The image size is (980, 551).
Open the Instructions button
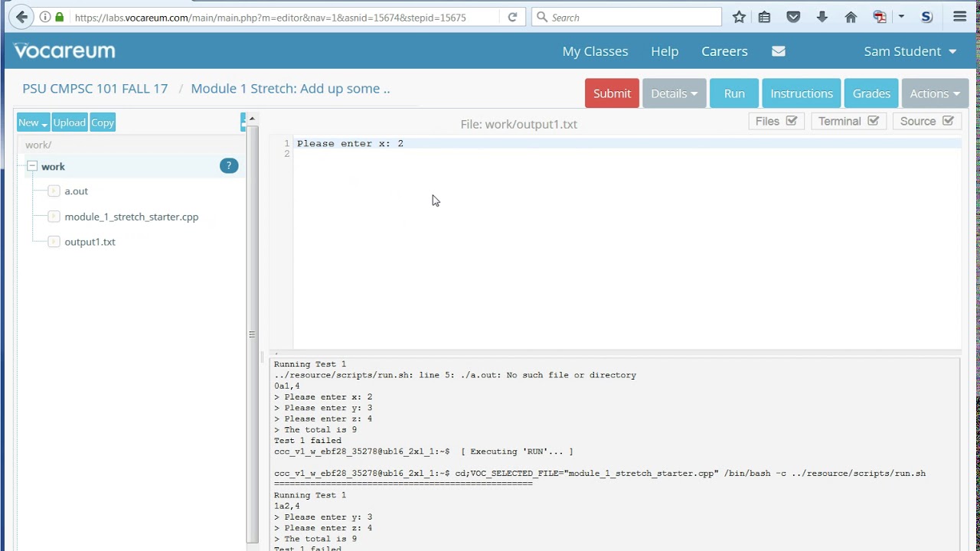[802, 93]
